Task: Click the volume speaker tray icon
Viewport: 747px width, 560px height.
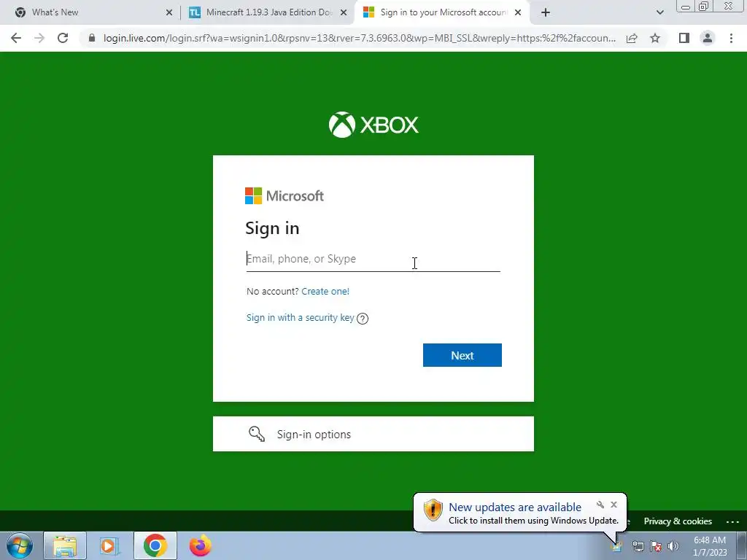Action: (x=673, y=546)
